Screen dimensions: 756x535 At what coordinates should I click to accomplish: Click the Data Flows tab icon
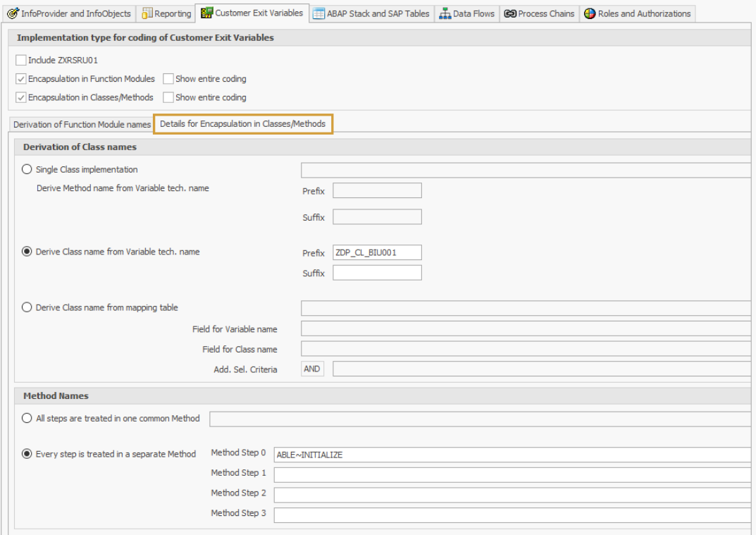click(x=445, y=13)
